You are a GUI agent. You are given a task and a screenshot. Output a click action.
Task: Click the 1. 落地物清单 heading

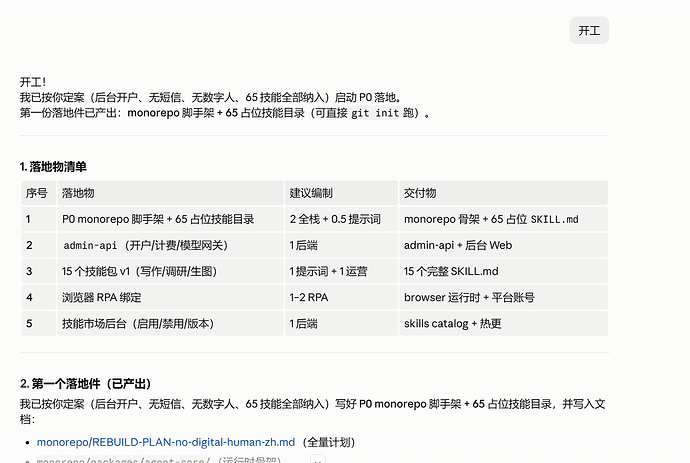(x=53, y=167)
